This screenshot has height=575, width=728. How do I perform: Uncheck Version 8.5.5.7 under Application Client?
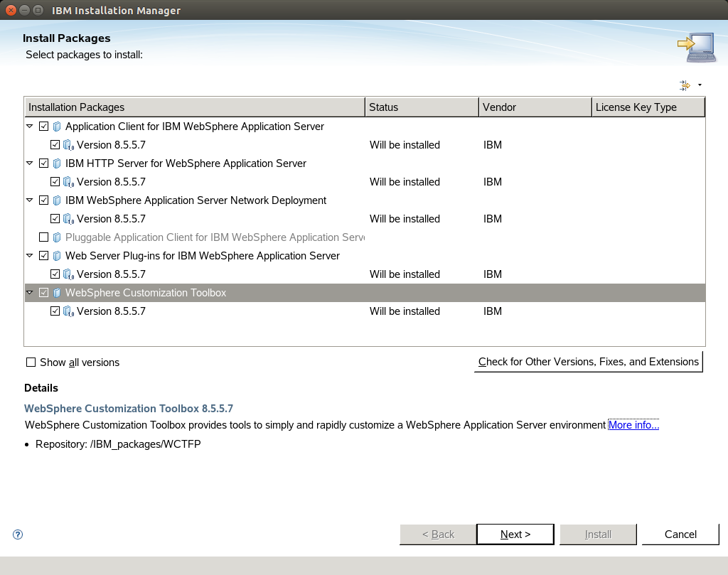[55, 145]
